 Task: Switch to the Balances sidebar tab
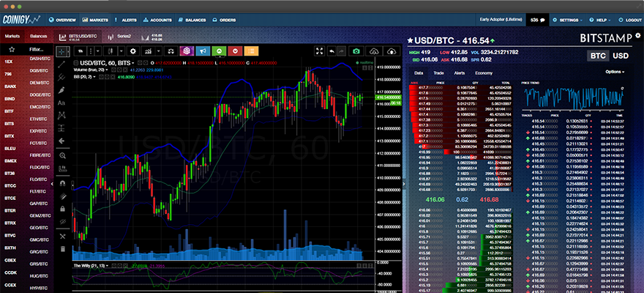pos(38,36)
